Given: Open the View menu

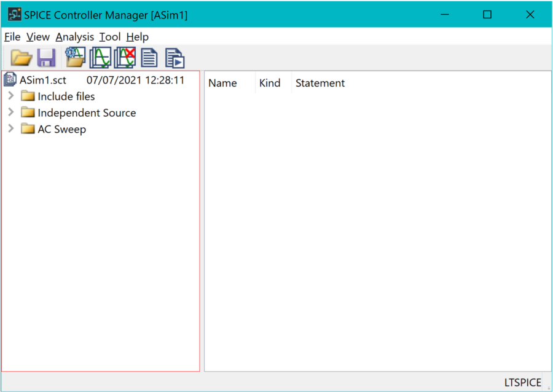Looking at the screenshot, I should [x=38, y=37].
